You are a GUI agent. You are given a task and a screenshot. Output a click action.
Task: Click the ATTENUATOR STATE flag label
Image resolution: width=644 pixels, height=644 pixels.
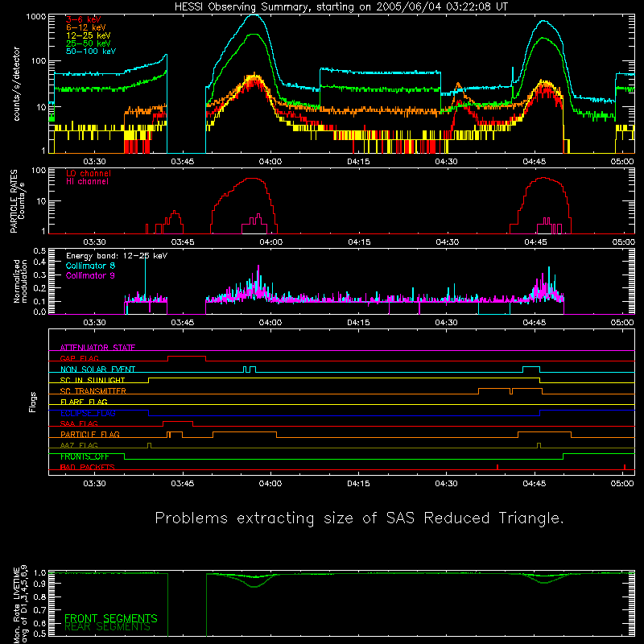pyautogui.click(x=97, y=348)
